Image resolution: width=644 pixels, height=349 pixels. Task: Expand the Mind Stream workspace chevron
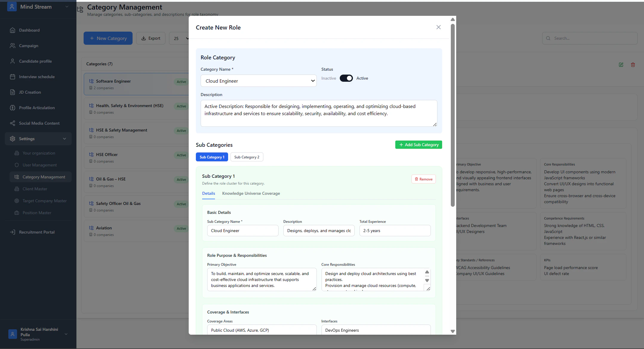click(x=67, y=7)
